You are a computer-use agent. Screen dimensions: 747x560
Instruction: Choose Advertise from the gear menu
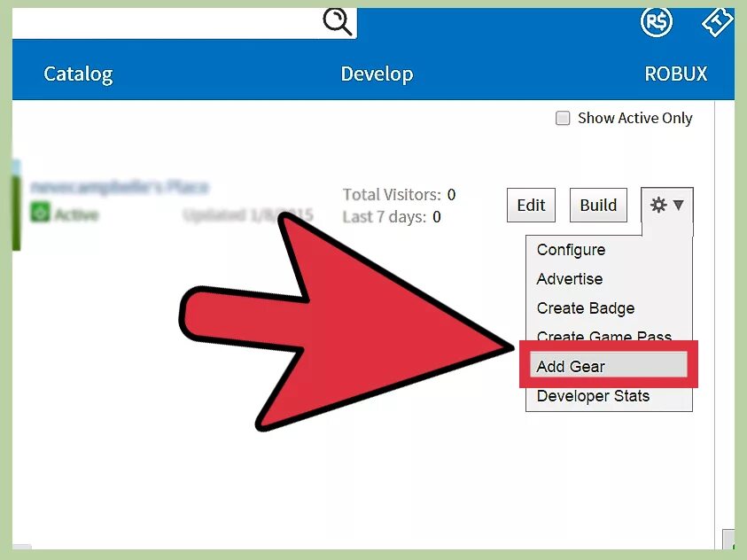click(x=569, y=278)
